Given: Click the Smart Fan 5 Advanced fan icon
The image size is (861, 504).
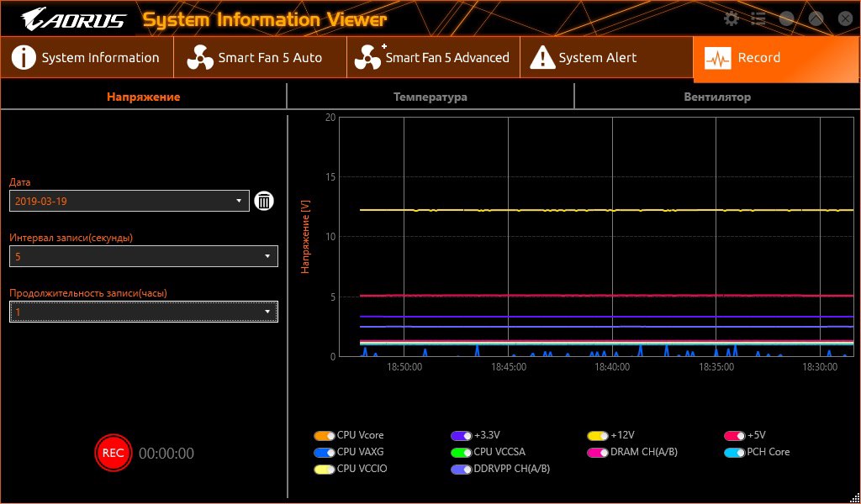Looking at the screenshot, I should 368,58.
